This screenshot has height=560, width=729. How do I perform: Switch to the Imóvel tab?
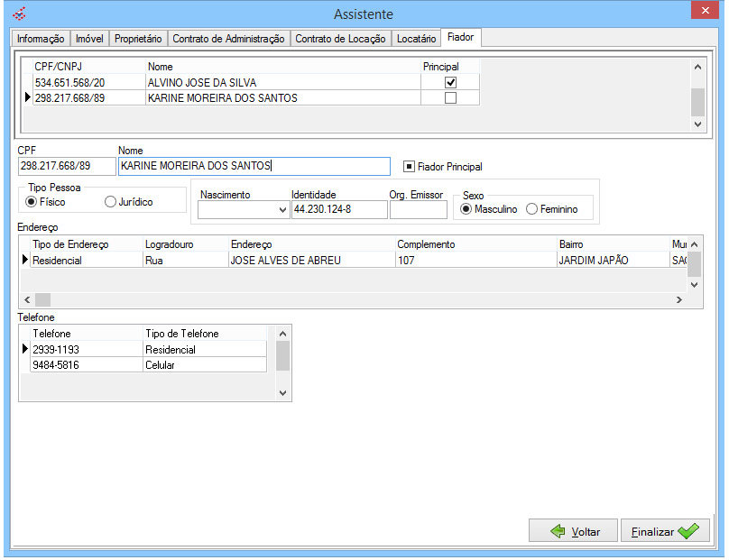89,39
